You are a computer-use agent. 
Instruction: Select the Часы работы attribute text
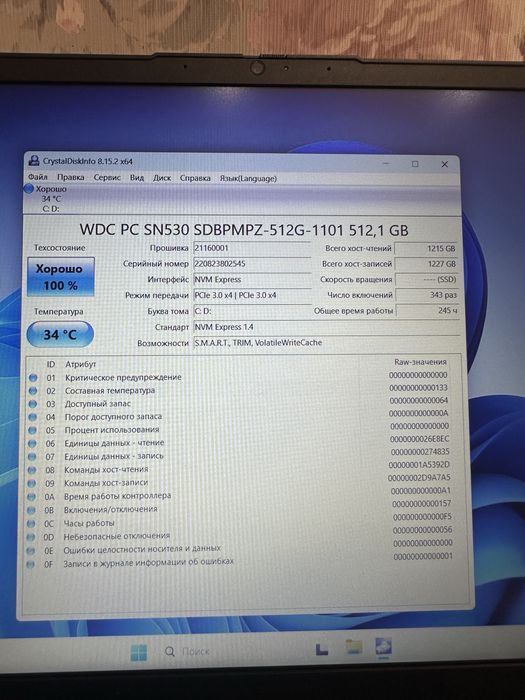89,523
